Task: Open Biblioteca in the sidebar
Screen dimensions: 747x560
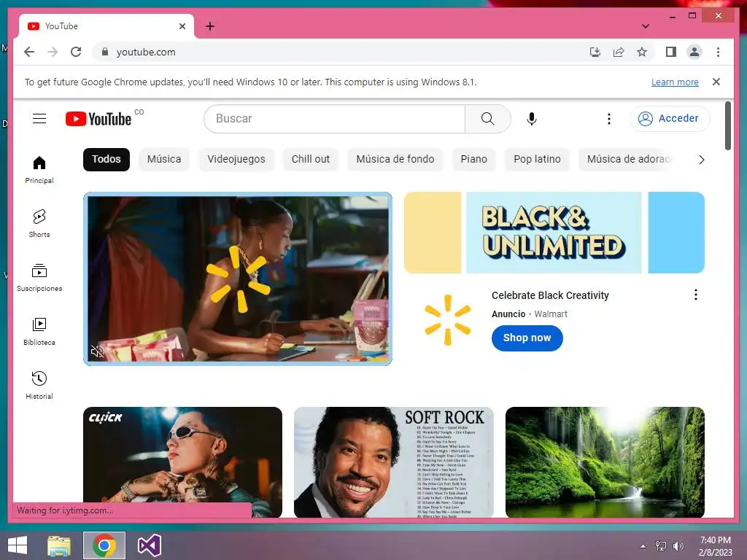Action: 39,332
